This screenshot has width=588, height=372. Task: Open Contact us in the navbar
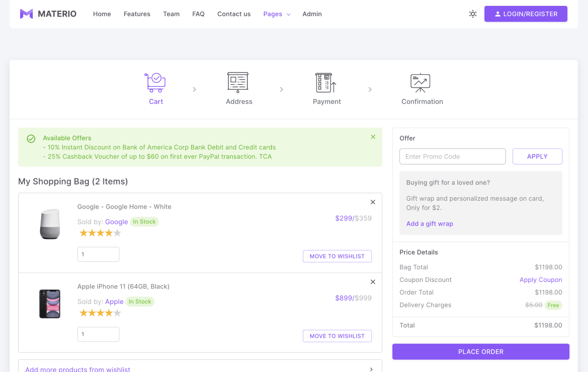click(x=234, y=14)
